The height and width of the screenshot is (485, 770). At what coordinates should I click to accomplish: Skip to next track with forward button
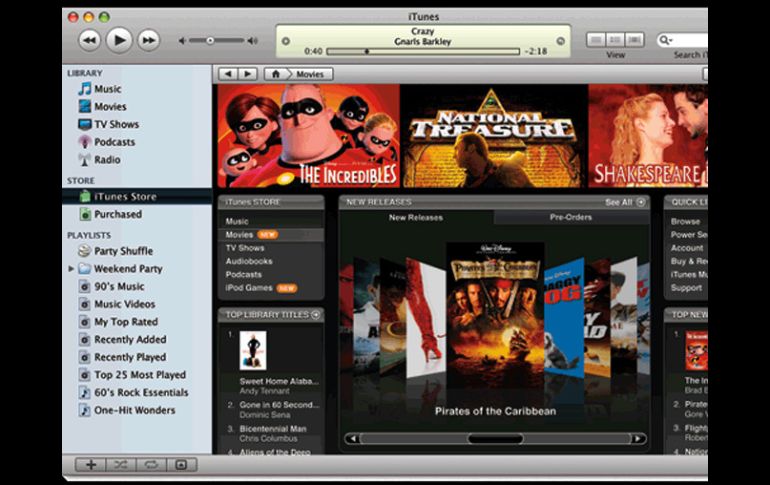click(149, 40)
